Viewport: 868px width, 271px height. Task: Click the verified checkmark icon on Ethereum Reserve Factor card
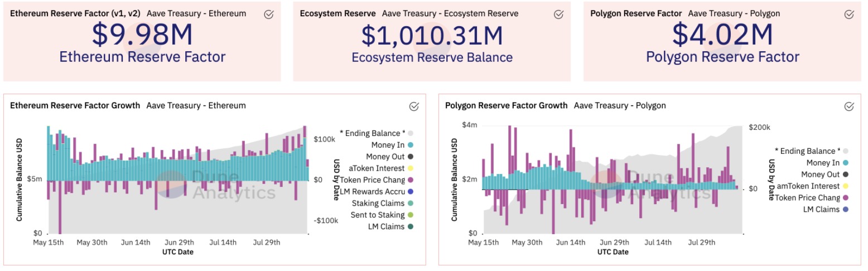[269, 15]
